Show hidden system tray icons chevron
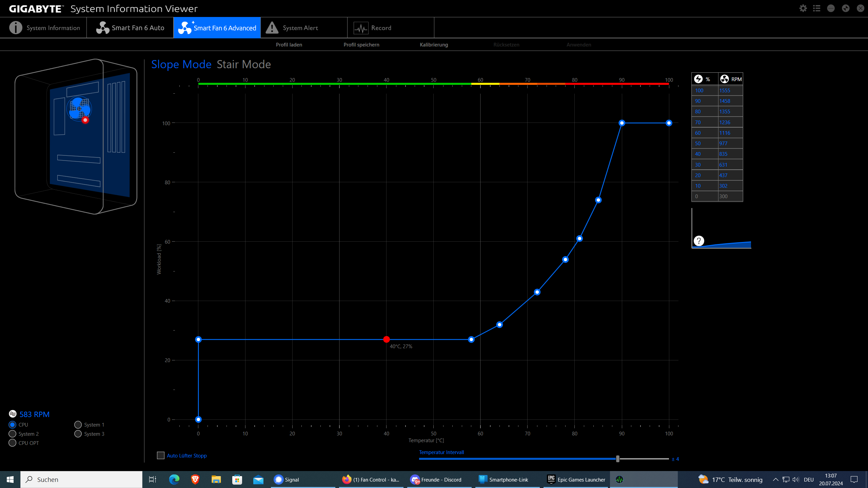The image size is (868, 488). 775,480
